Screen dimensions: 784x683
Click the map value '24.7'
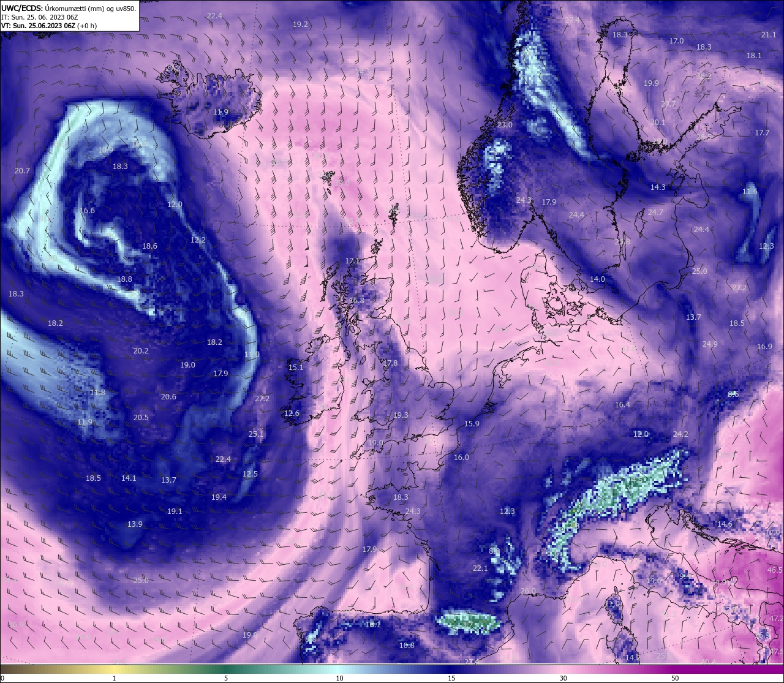click(655, 213)
